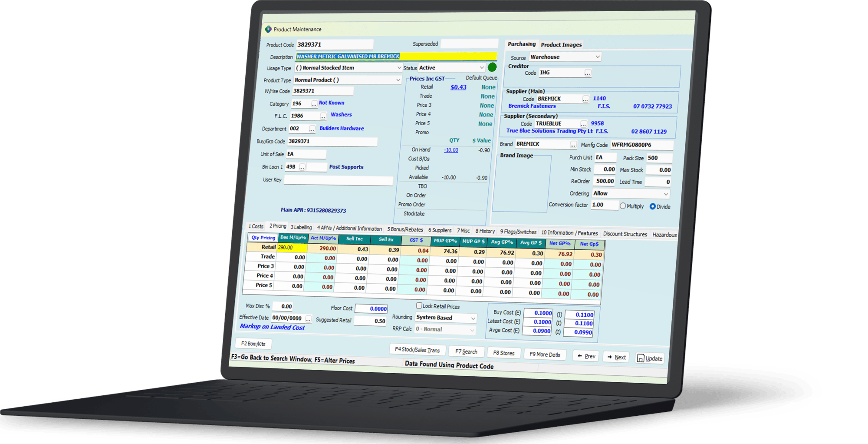868x444 pixels.
Task: Tick the Lock Retail Prices checkbox
Action: click(x=419, y=305)
